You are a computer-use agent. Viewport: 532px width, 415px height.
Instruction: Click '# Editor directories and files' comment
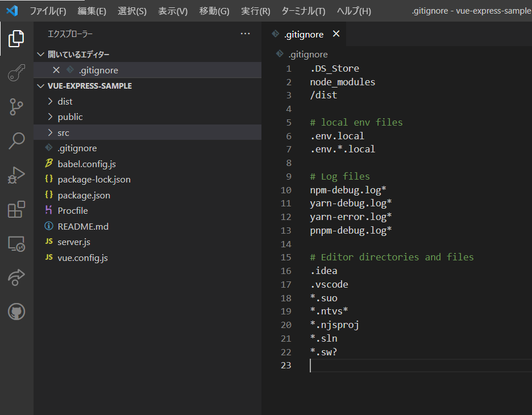click(x=392, y=257)
